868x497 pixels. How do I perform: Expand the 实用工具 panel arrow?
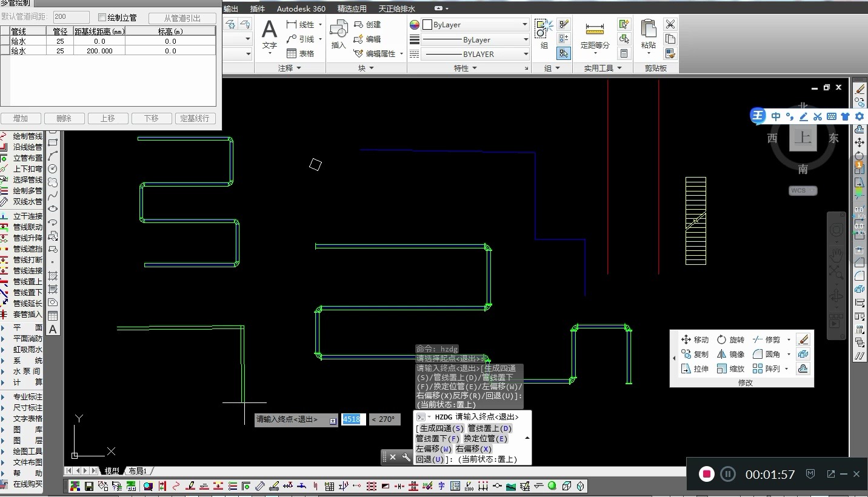pos(619,68)
